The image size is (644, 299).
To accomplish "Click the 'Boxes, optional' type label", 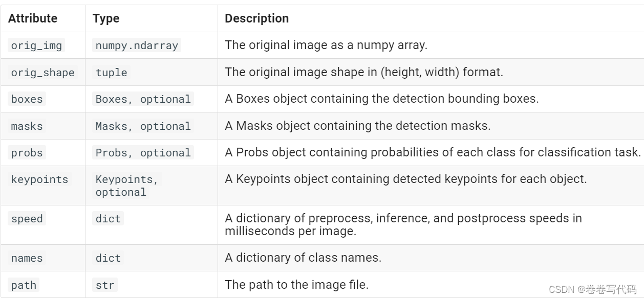I will click(143, 99).
